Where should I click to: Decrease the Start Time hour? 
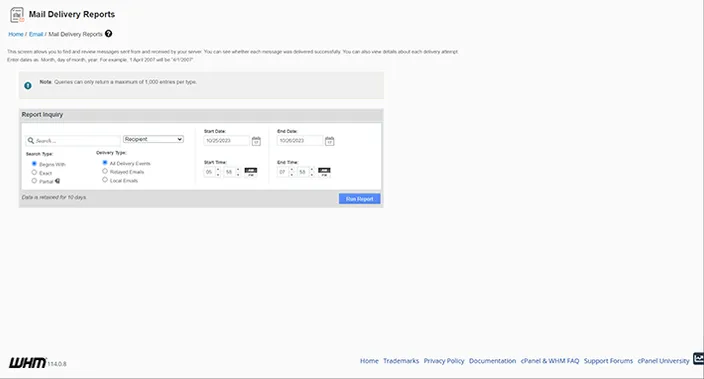pyautogui.click(x=218, y=175)
